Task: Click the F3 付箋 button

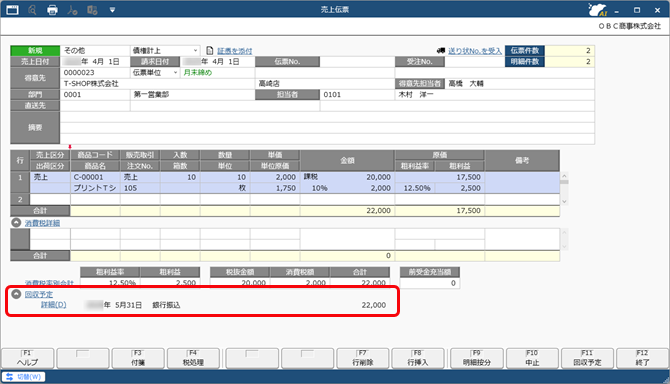Action: pos(138,358)
